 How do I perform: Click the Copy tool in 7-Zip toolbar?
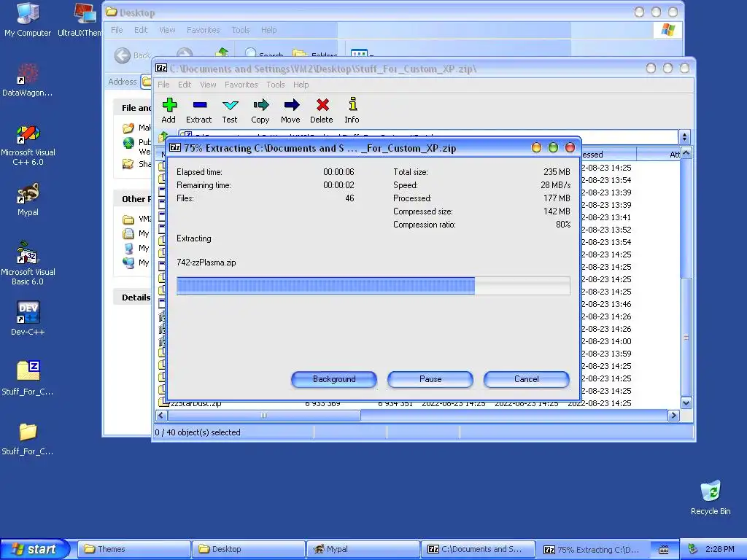click(x=260, y=111)
